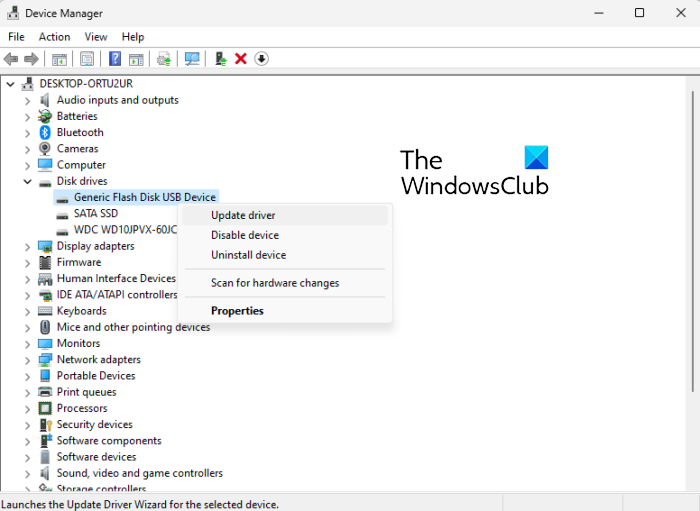Screen dimensions: 700x511
Task: Choose Scan for hardware changes in context menu
Action: [x=285, y=283]
